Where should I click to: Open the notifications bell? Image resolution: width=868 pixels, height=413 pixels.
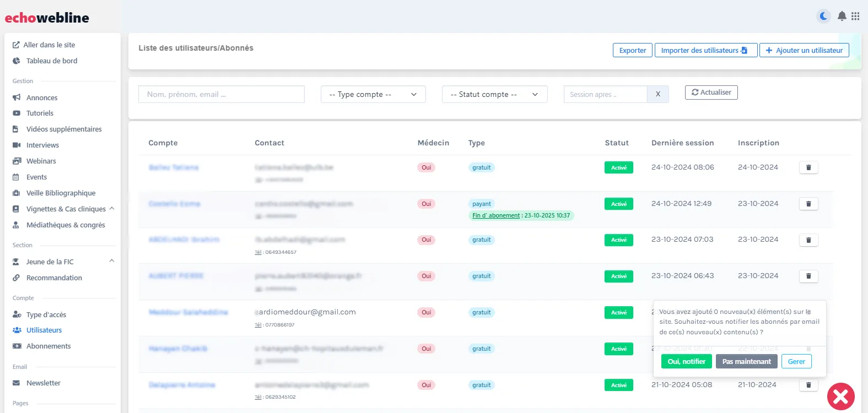pos(842,16)
